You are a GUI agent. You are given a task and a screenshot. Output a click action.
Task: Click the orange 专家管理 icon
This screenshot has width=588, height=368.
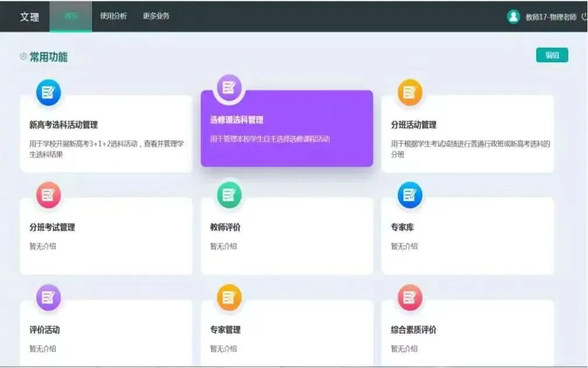tap(228, 297)
